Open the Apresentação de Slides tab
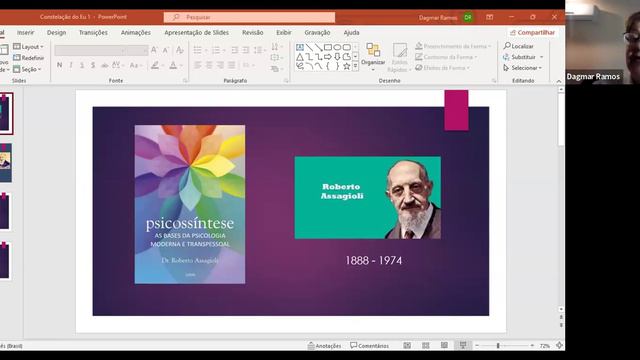The image size is (640, 360). point(196,33)
